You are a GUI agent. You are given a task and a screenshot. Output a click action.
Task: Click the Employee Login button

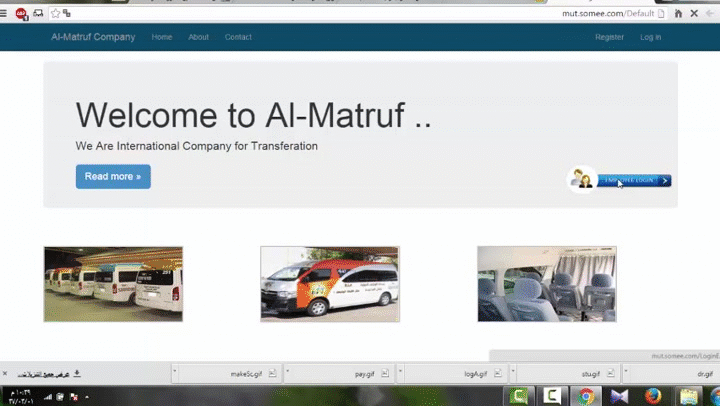tap(634, 181)
